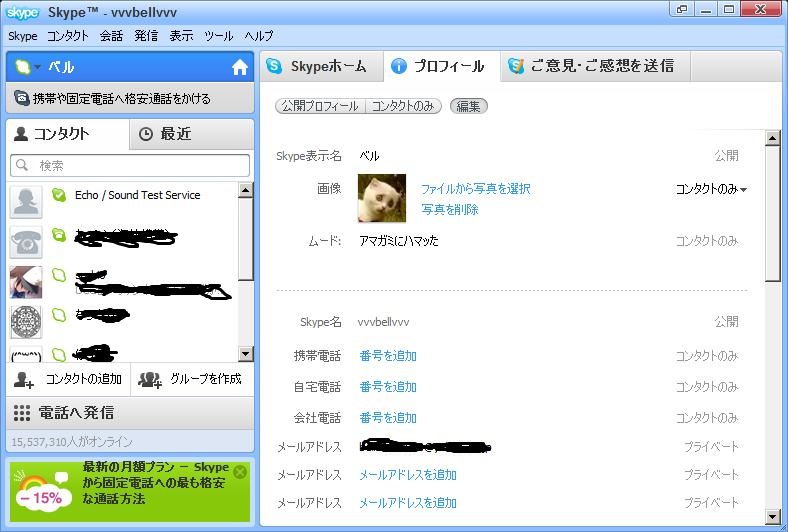Click the phone icon for cheap calls to mobiles and landlines
788x532 pixels.
pyautogui.click(x=21, y=98)
